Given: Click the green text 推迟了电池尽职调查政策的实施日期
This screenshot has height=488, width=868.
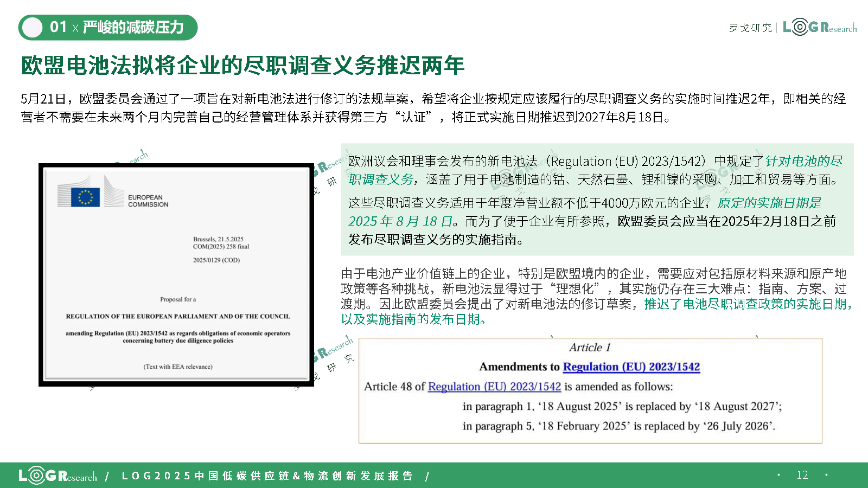Looking at the screenshot, I should tap(748, 304).
